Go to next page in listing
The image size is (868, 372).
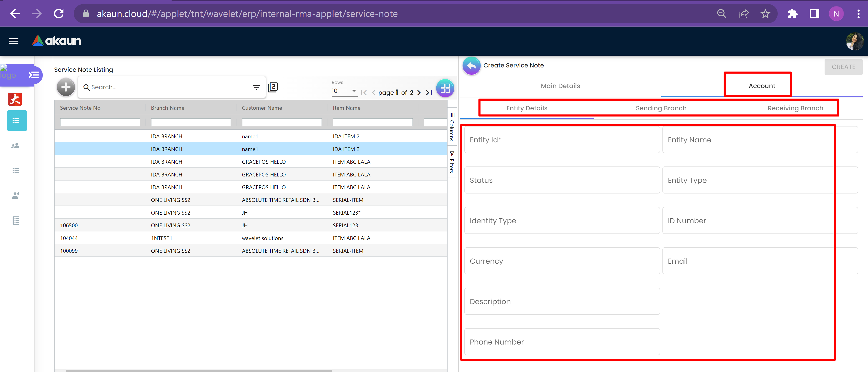pos(419,93)
